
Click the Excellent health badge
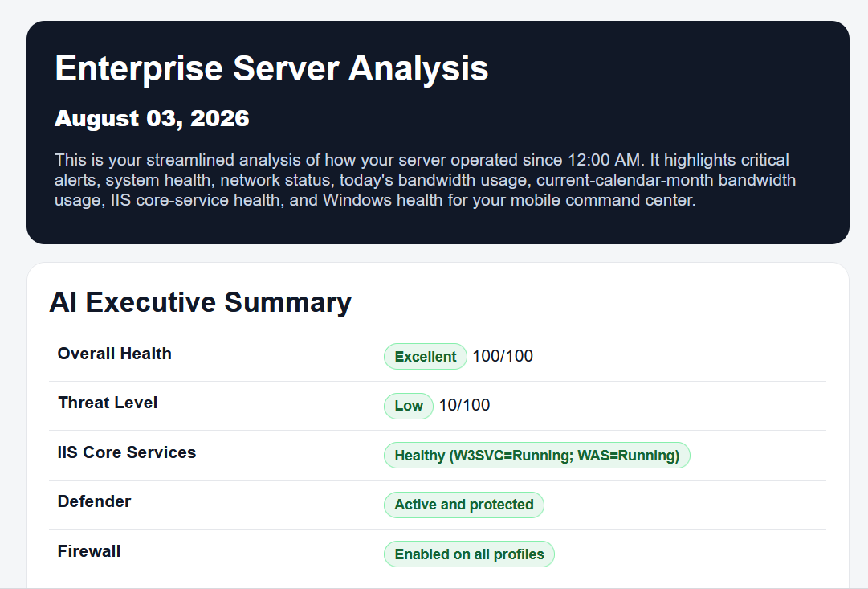pyautogui.click(x=425, y=356)
